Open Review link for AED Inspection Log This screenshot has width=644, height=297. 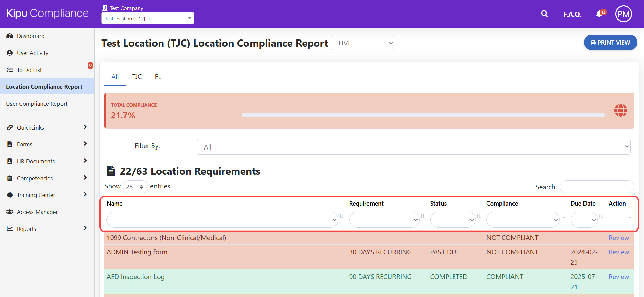(619, 277)
